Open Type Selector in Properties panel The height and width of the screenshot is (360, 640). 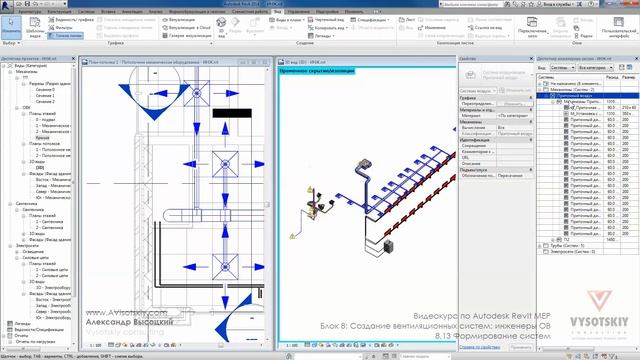pos(496,75)
